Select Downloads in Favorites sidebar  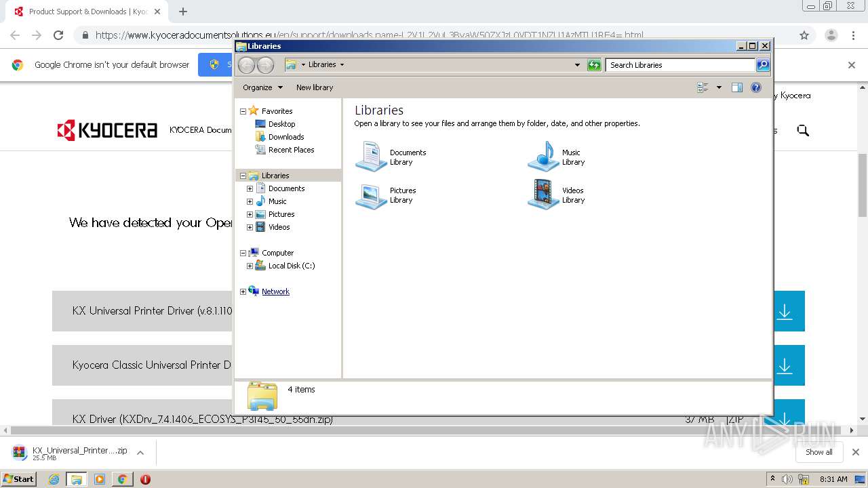click(286, 137)
